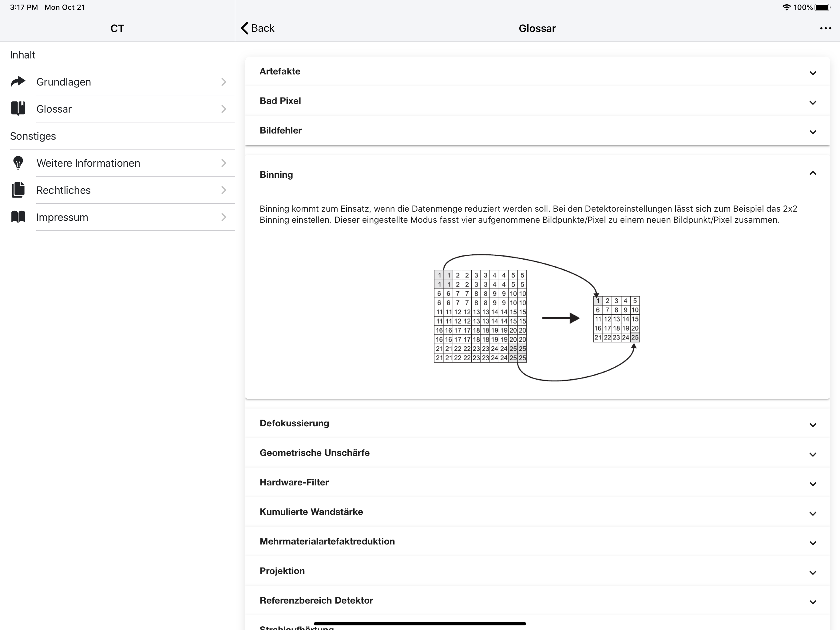Click the Inhalt section header
This screenshot has width=840, height=630.
pyautogui.click(x=22, y=55)
